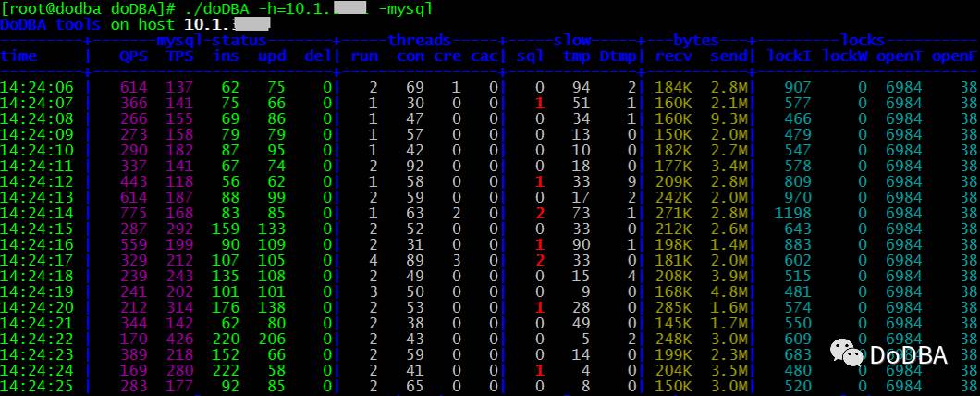Click recv value '271K'

[x=674, y=213]
